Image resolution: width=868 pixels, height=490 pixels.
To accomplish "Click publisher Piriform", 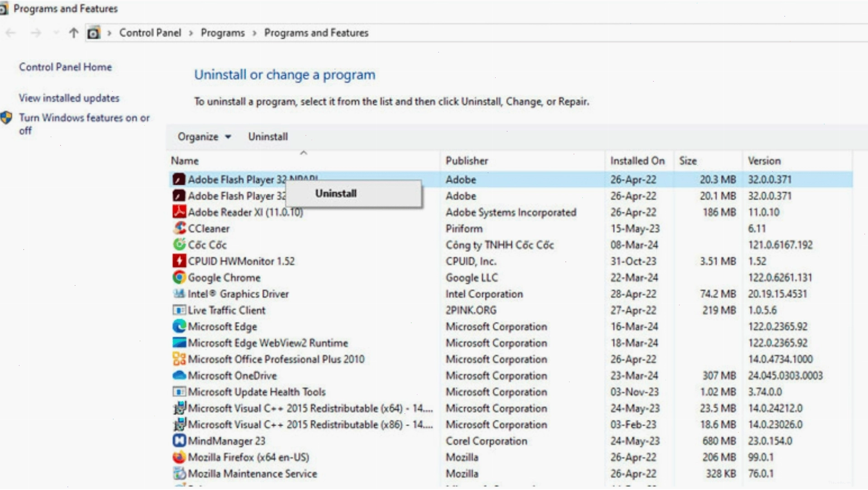I will 464,229.
